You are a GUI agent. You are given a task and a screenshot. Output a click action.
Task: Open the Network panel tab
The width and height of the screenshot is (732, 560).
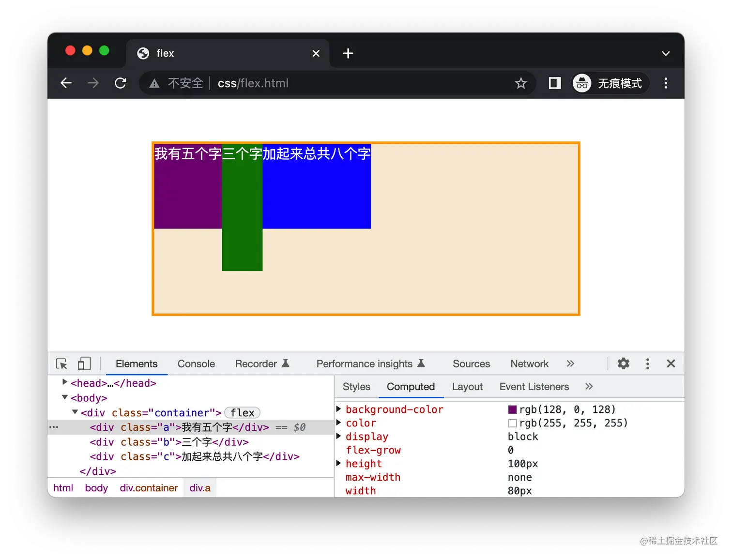(x=529, y=364)
